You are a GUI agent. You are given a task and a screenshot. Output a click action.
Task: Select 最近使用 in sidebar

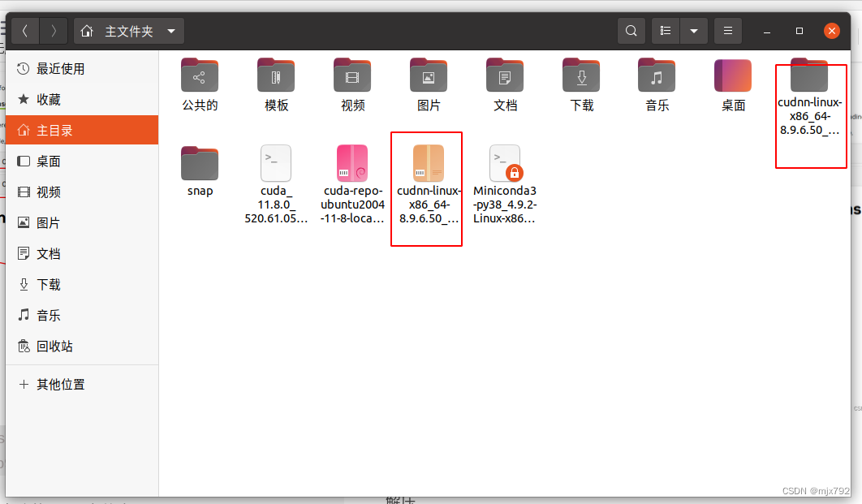(x=83, y=69)
